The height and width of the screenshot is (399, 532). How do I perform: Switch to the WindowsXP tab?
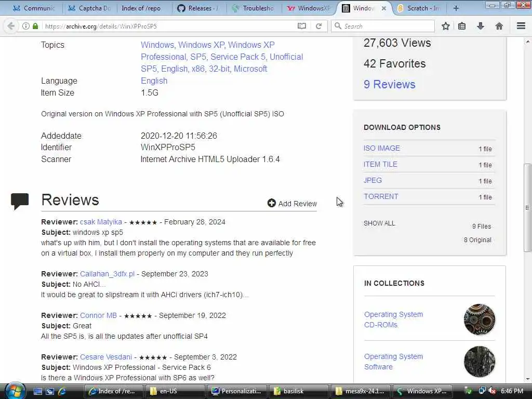click(x=308, y=8)
